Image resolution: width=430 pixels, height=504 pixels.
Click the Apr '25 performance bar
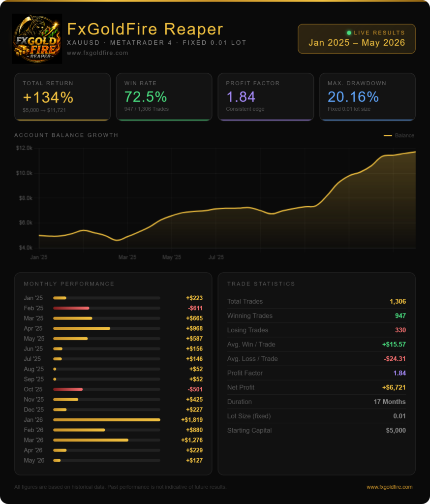pos(82,328)
